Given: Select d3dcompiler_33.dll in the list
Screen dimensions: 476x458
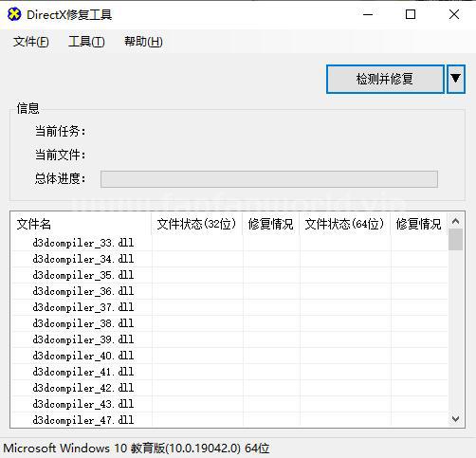Looking at the screenshot, I should click(x=229, y=243).
